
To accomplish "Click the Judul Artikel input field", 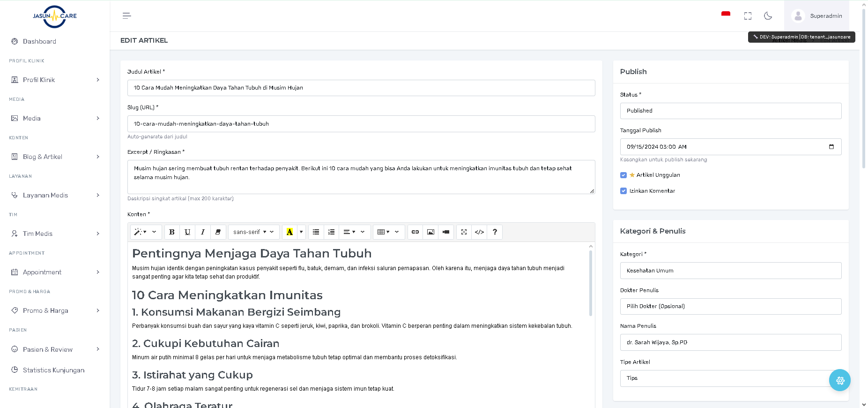I will click(361, 88).
